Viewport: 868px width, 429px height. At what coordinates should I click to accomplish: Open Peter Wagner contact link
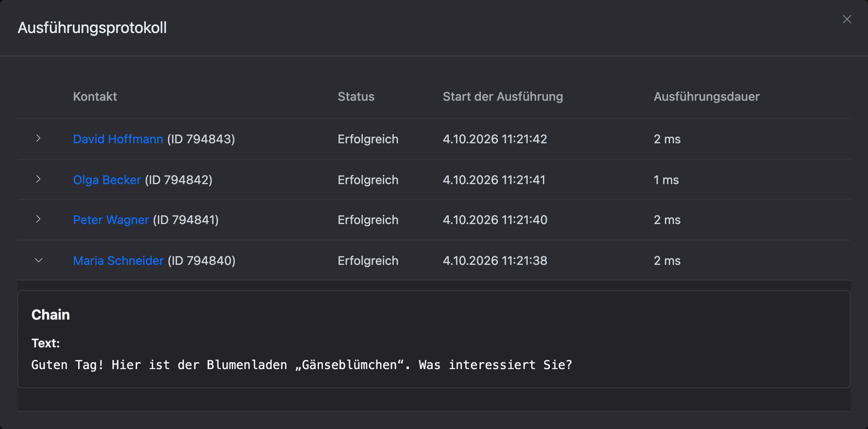pyautogui.click(x=111, y=220)
